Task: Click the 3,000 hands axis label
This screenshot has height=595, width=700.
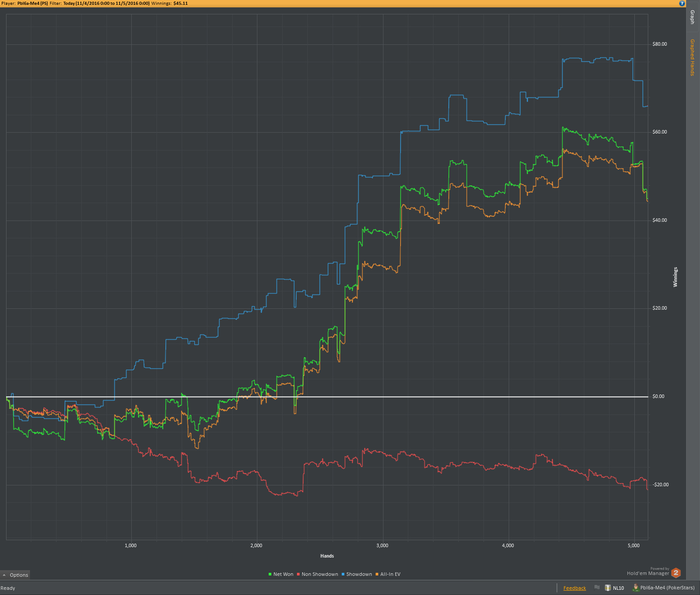Action: tap(382, 545)
